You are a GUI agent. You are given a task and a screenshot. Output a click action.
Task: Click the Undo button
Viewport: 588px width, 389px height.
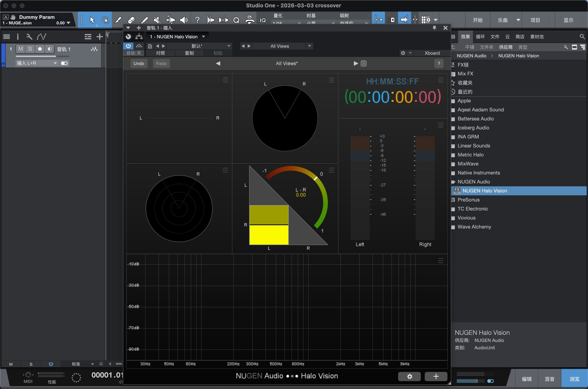[139, 63]
